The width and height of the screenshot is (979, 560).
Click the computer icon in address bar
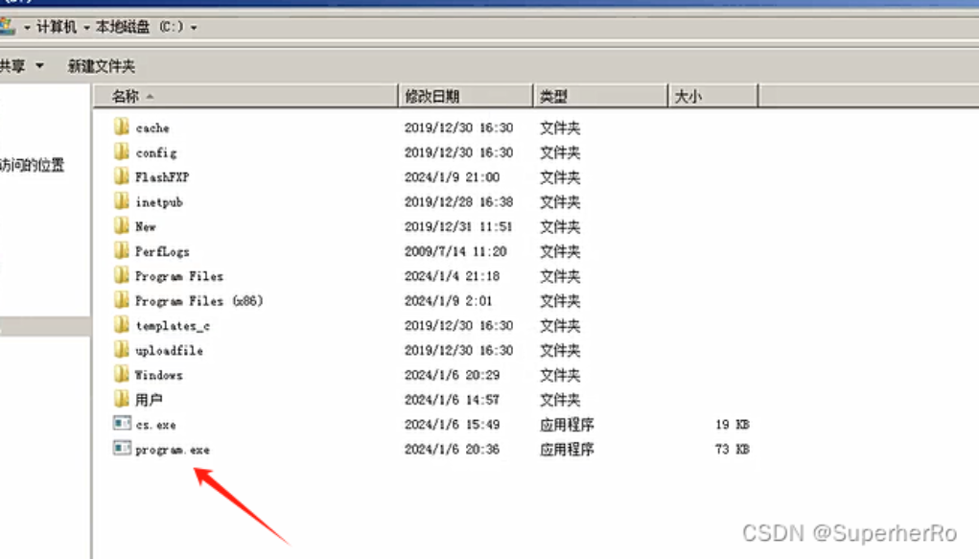(x=7, y=26)
